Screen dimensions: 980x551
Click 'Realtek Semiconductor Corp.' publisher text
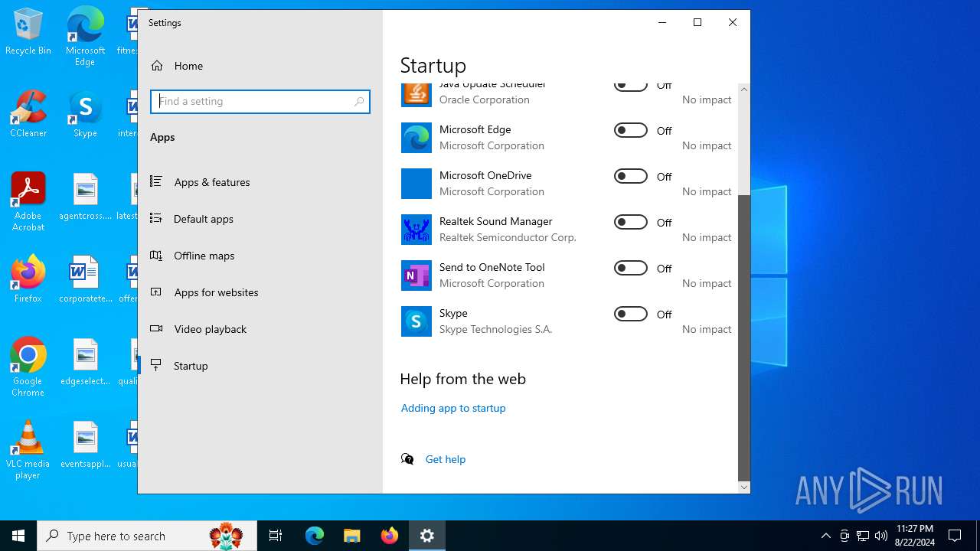point(508,237)
